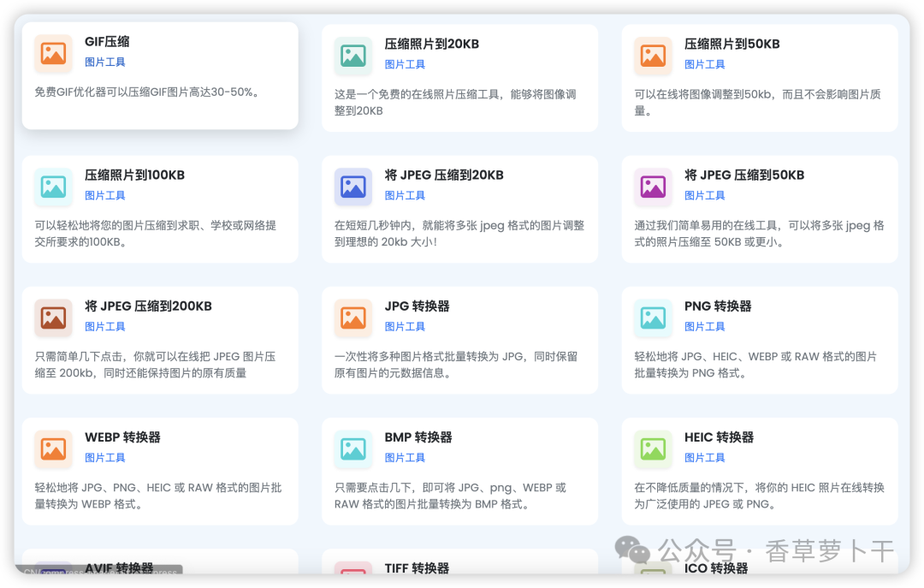Click the 压缩照片到20KB card icon
This screenshot has height=588, width=924.
point(353,56)
